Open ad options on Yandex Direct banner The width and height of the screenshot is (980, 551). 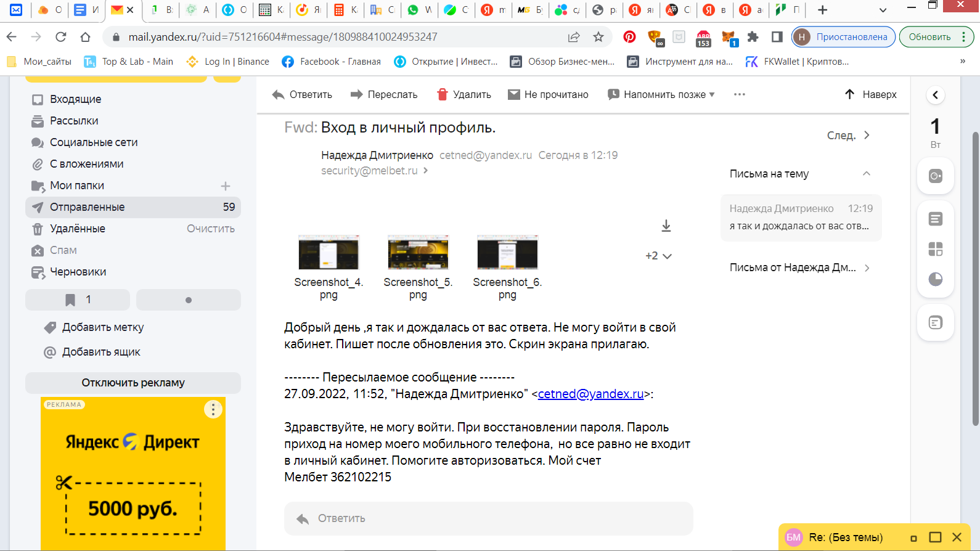pos(213,409)
